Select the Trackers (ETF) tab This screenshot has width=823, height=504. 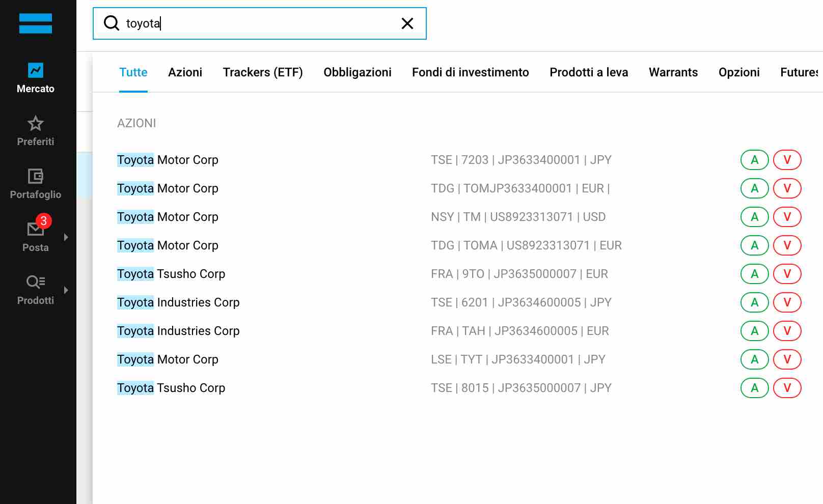[x=262, y=72]
